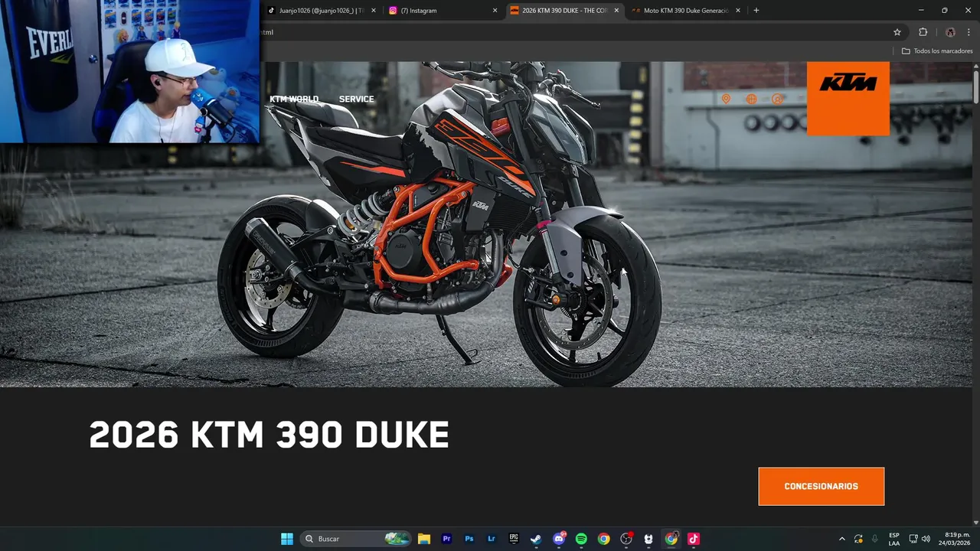Viewport: 980px width, 551px height.
Task: Open a new browser tab
Action: pos(756,11)
